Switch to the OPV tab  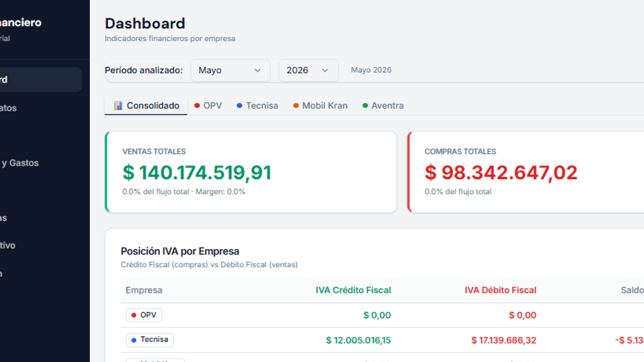(x=208, y=106)
